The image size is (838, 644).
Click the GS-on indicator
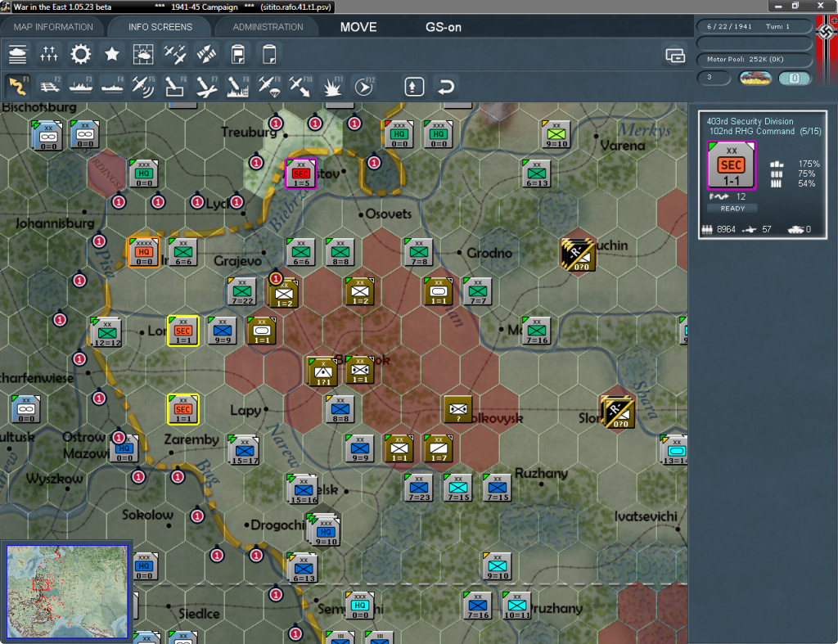coord(443,27)
